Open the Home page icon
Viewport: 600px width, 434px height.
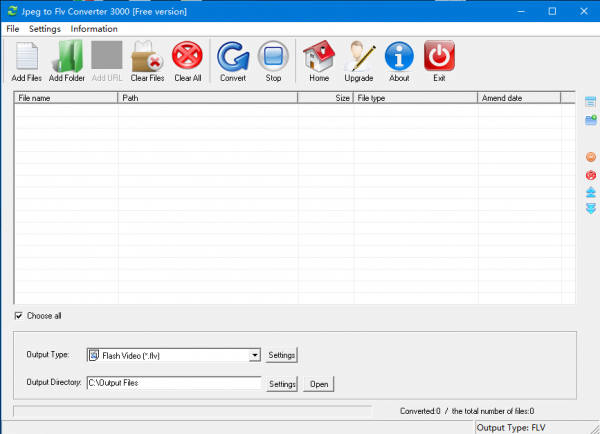319,60
